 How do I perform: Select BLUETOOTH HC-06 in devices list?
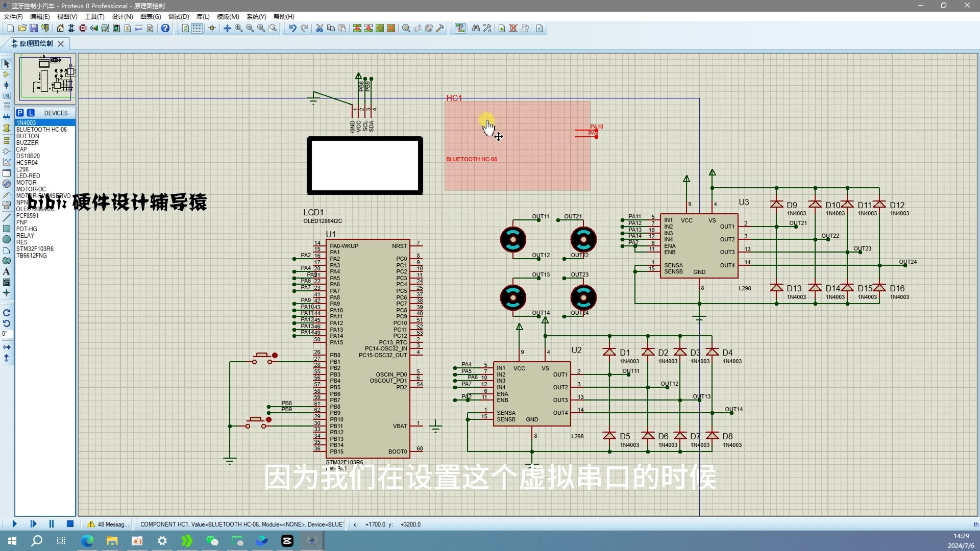[41, 130]
